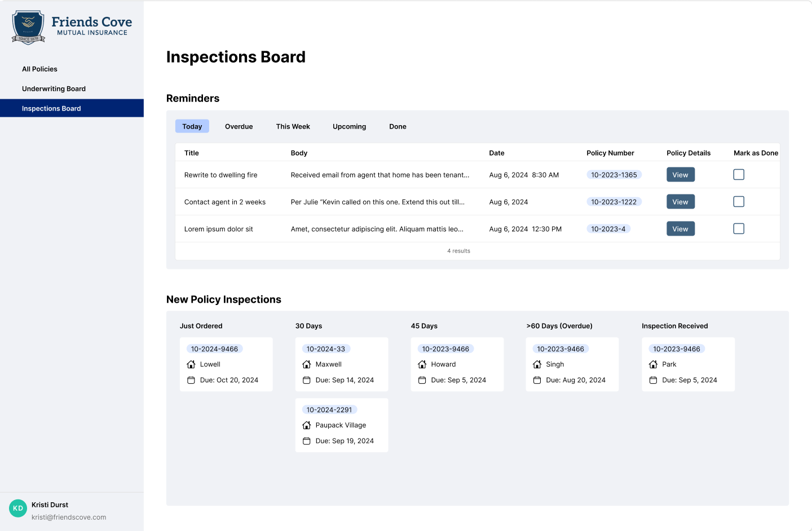The width and height of the screenshot is (812, 531).
Task: Click the house icon beside Singh
Action: click(x=537, y=365)
